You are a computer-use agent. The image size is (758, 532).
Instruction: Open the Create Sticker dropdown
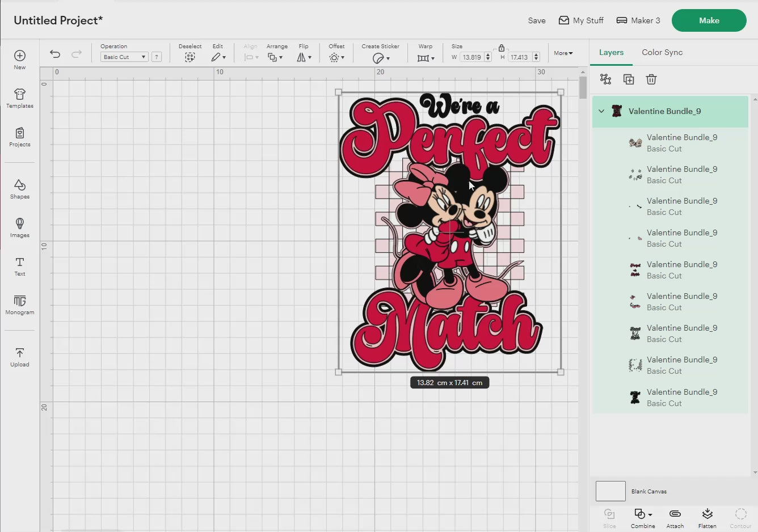[381, 58]
